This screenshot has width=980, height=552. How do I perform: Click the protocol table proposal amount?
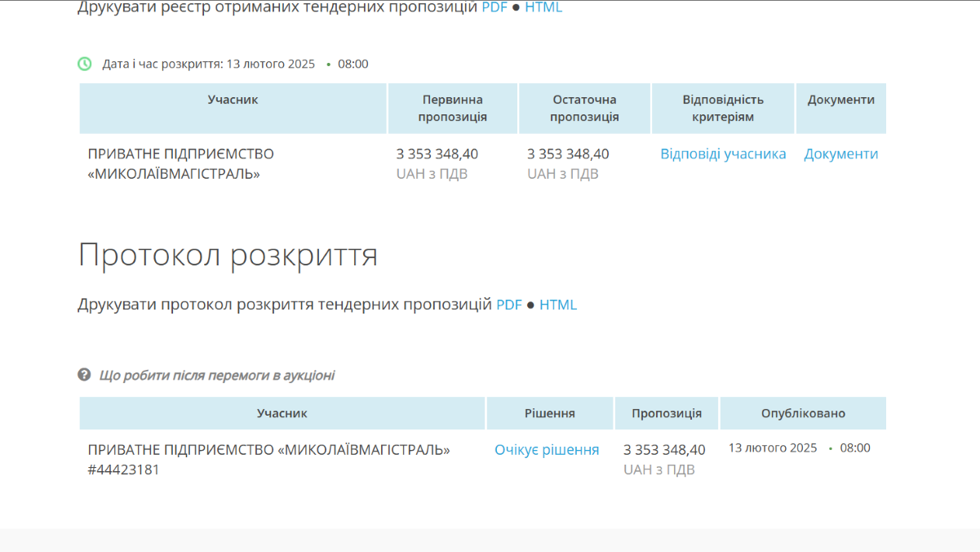(664, 450)
